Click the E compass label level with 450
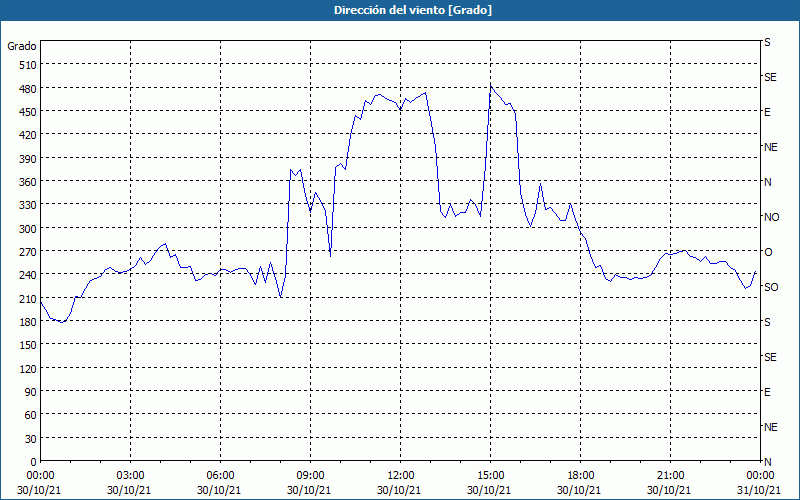This screenshot has width=800, height=500. coord(767,112)
